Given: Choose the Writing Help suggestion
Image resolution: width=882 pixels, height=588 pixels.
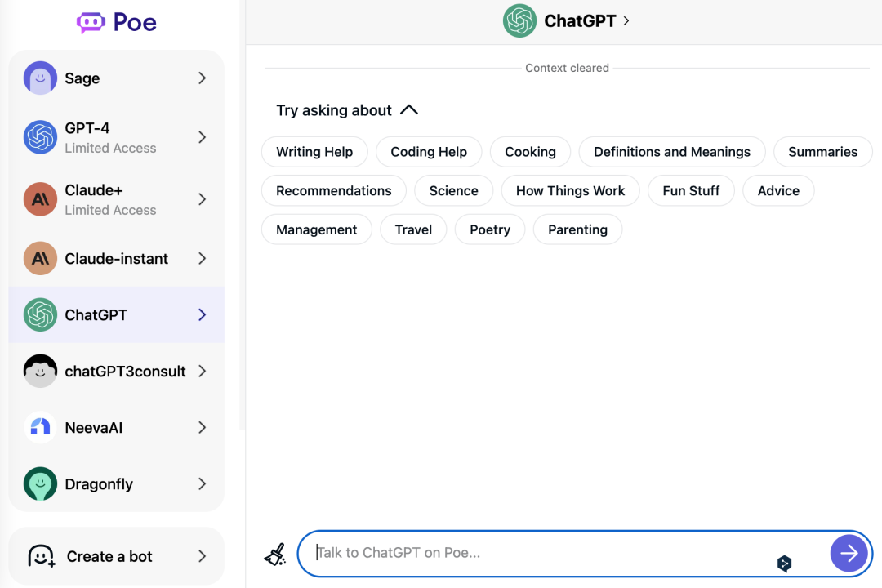Looking at the screenshot, I should [314, 152].
